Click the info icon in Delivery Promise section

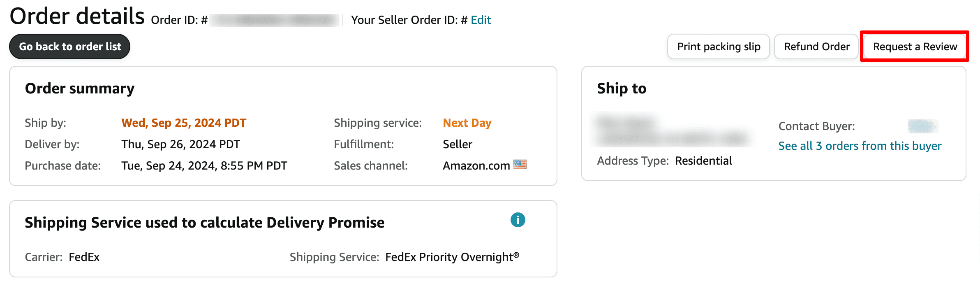pos(518,220)
